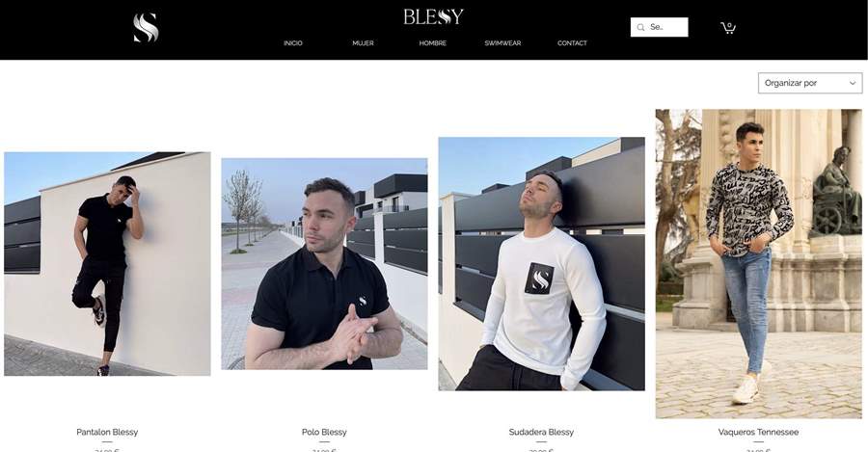Click the Pantalon Blessy product photo
The image size is (868, 452).
[107, 264]
